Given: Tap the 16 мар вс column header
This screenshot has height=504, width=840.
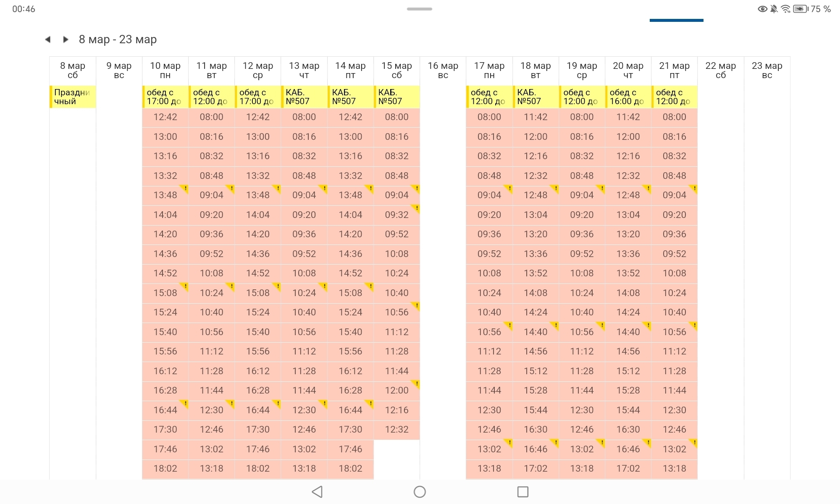Looking at the screenshot, I should coord(443,70).
